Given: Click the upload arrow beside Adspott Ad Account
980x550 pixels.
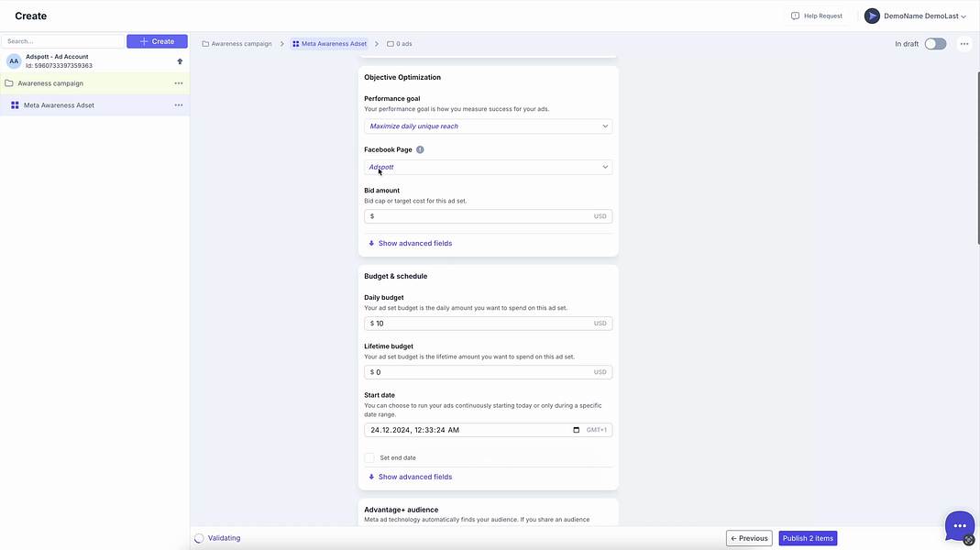Looking at the screenshot, I should [180, 61].
